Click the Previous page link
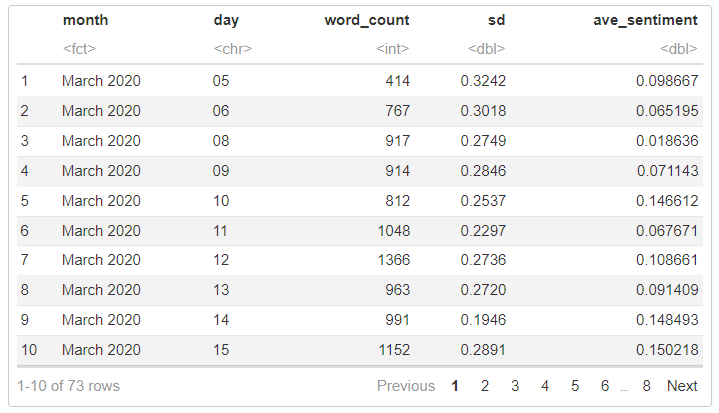Image resolution: width=719 pixels, height=413 pixels. [405, 386]
